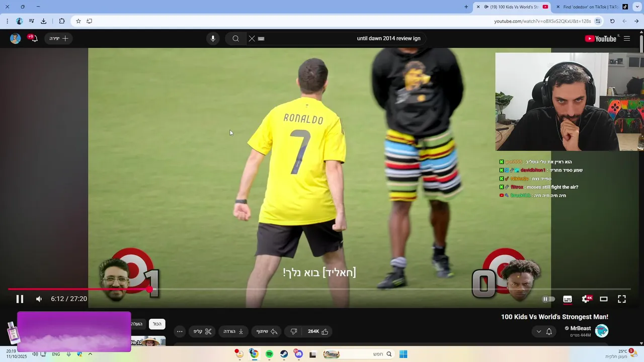Open Windows Start menu
This screenshot has height=362, width=644.
click(403, 354)
